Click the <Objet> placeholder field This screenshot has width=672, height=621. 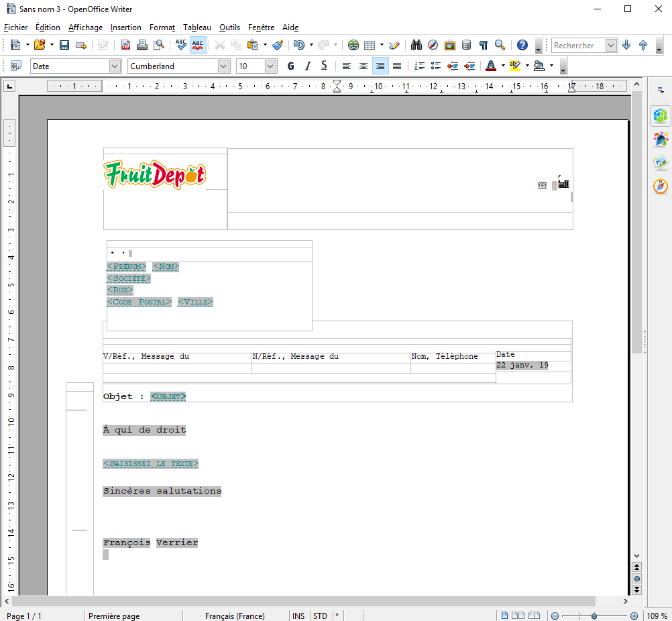coord(168,396)
